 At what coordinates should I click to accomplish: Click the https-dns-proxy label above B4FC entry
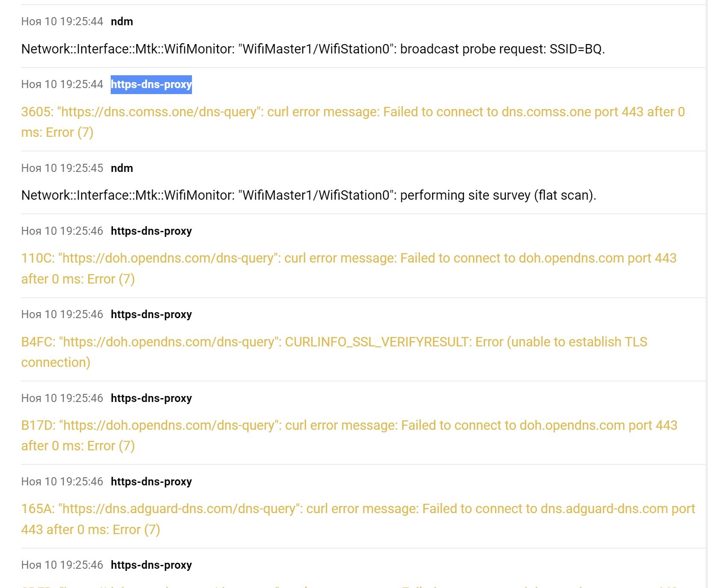151,314
